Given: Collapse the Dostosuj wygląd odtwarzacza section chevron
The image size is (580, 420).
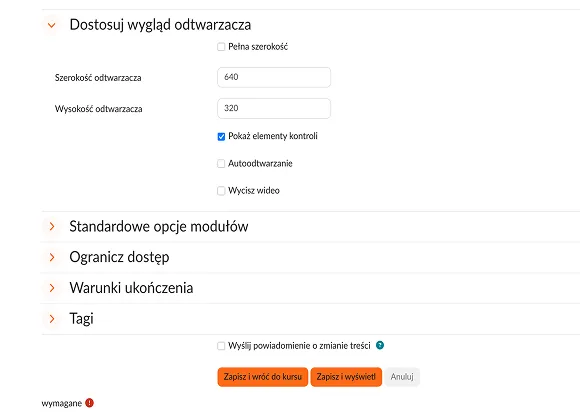Looking at the screenshot, I should (52, 25).
